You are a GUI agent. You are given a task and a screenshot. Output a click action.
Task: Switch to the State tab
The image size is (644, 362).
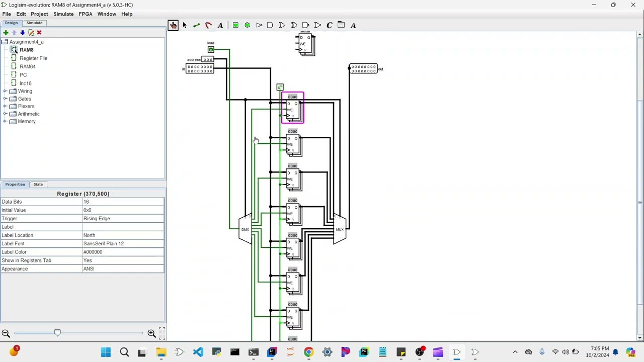(38, 185)
